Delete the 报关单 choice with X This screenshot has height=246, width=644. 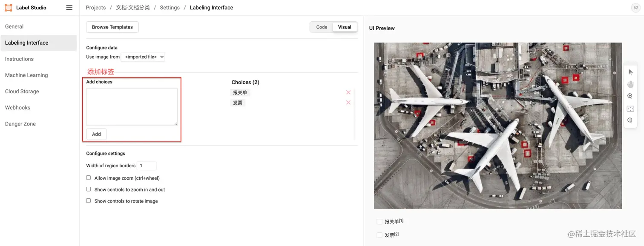point(348,92)
